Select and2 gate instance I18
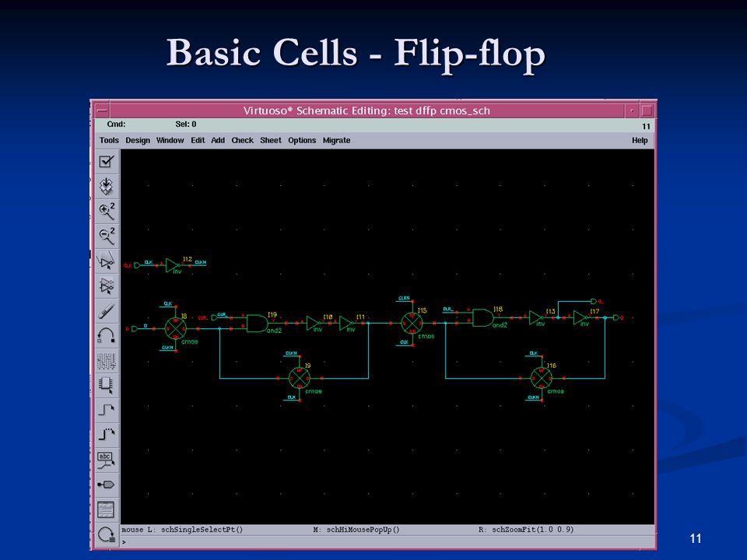 tap(482, 318)
